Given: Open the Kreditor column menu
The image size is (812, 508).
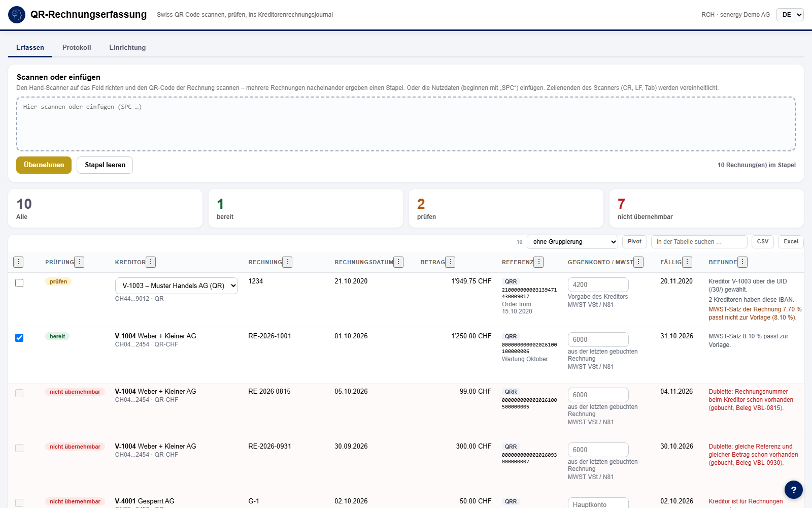Looking at the screenshot, I should (151, 262).
